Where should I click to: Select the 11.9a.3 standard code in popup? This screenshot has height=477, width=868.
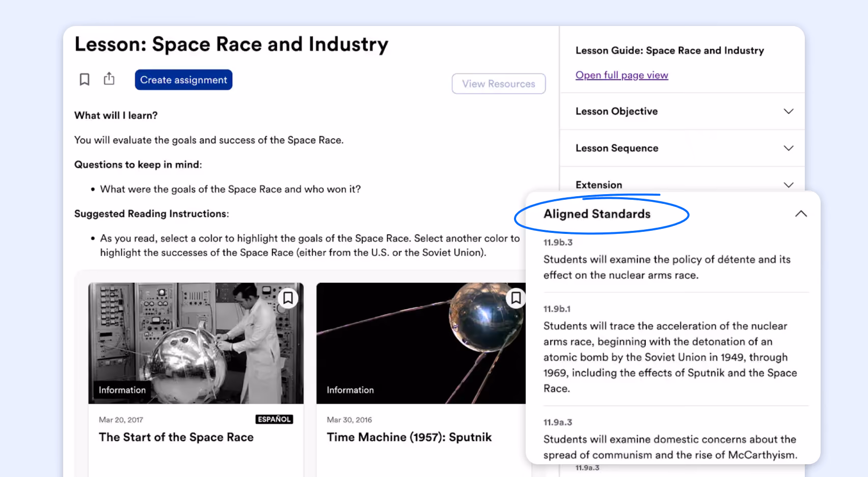pos(558,422)
